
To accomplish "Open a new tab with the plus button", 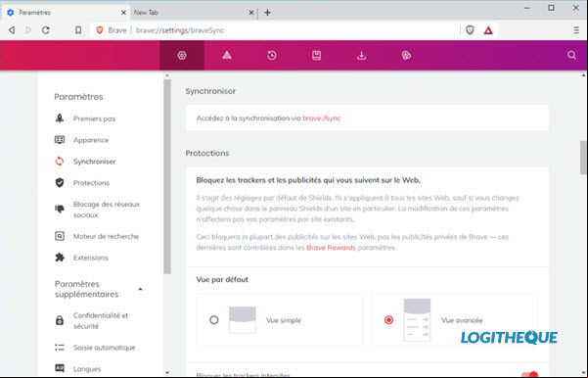I will point(267,13).
